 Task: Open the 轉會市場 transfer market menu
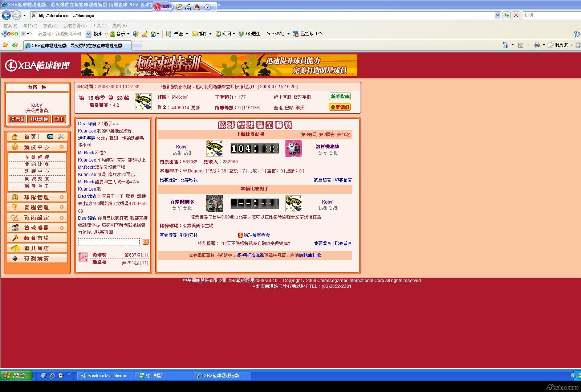point(37,238)
